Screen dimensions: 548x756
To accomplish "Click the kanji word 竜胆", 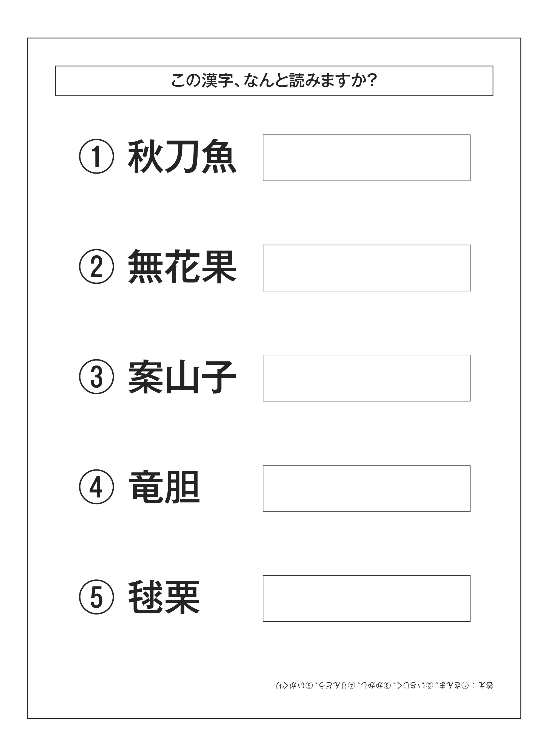I will tap(164, 487).
